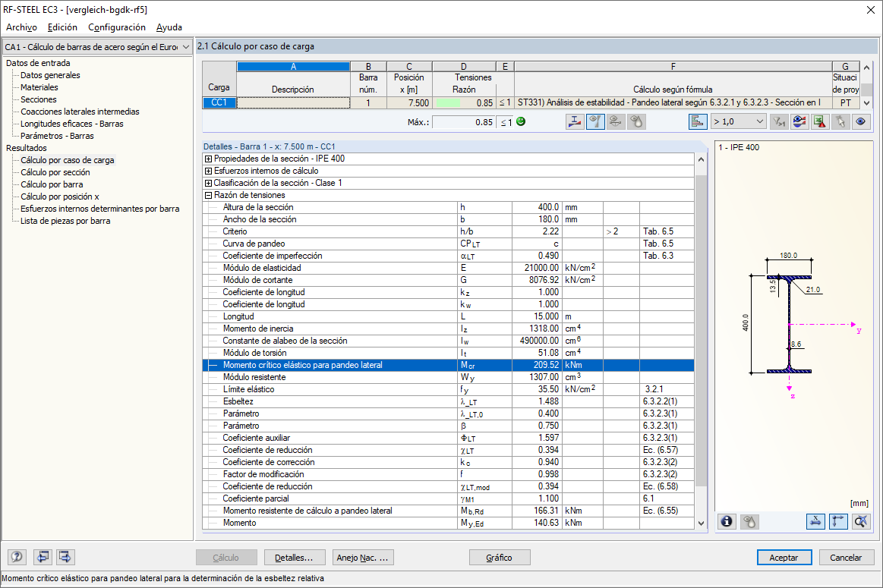Expand Clasificación de la sección - Clase 1
883x588 pixels.
click(x=208, y=183)
